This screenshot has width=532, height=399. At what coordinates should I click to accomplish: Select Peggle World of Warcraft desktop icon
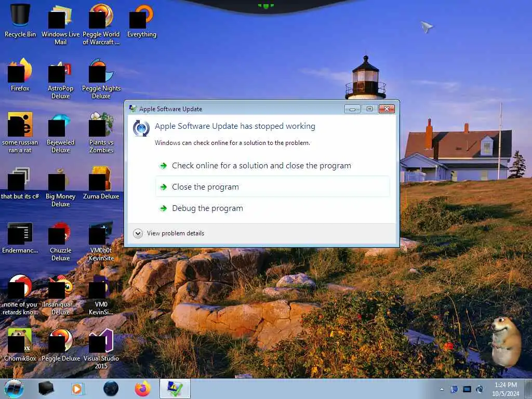(101, 24)
